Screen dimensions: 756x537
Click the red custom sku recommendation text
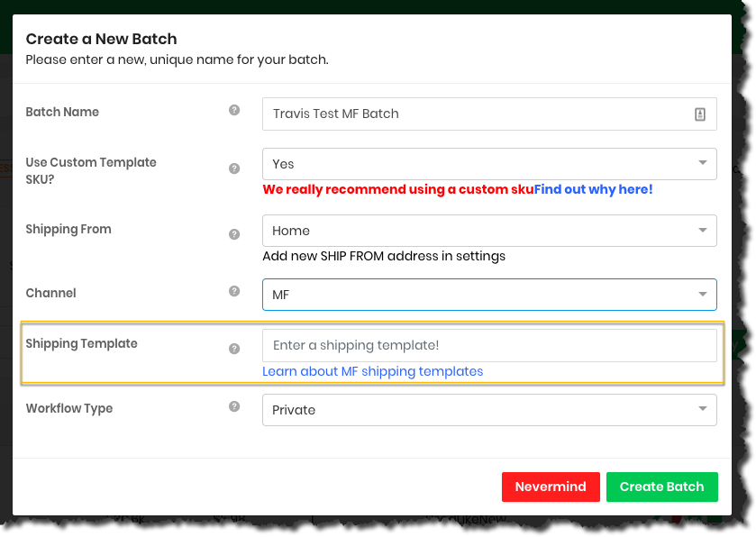[x=398, y=189]
